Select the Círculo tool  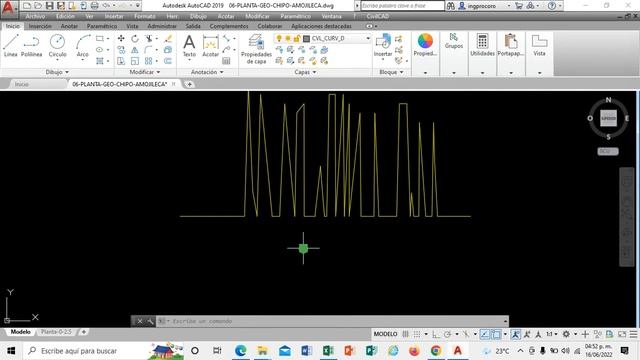(x=57, y=46)
